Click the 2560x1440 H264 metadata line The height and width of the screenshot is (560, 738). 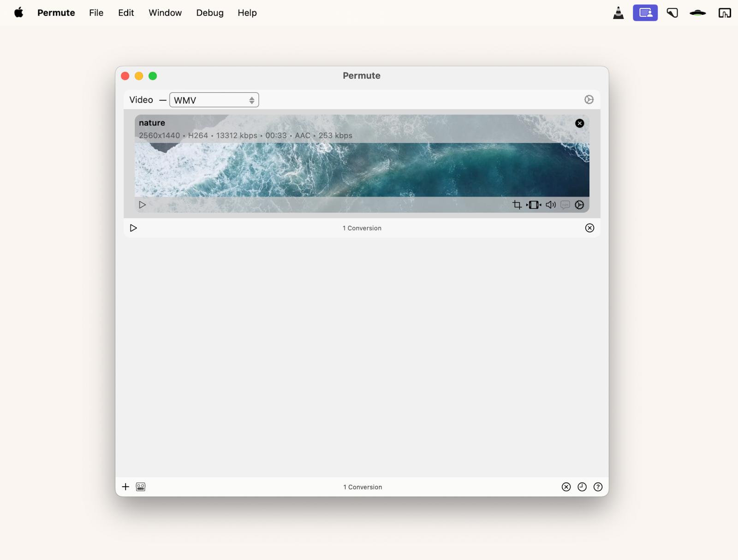click(245, 136)
